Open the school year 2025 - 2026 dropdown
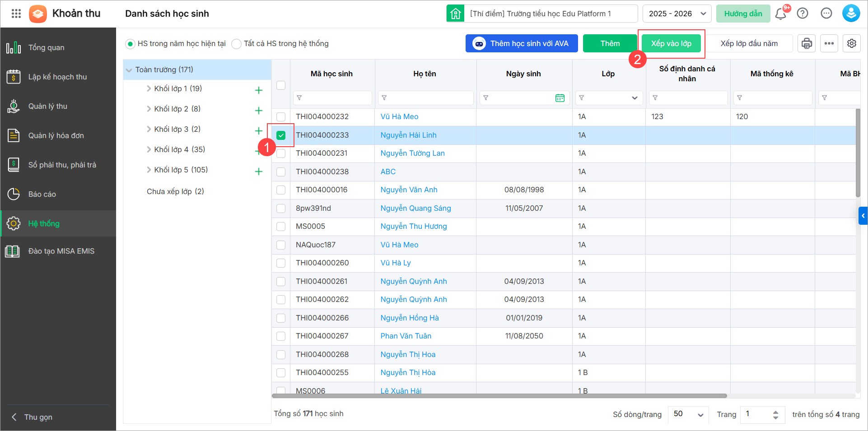The height and width of the screenshot is (431, 868). click(677, 14)
